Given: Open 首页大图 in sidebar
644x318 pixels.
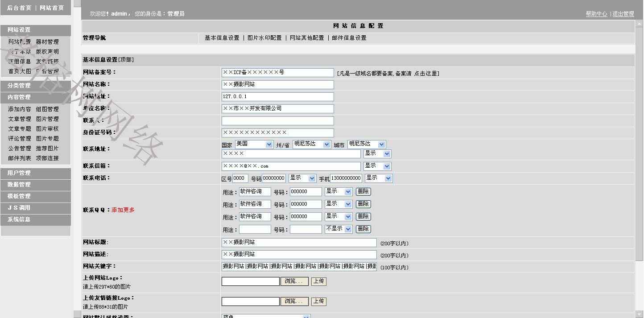Looking at the screenshot, I should pos(20,71).
